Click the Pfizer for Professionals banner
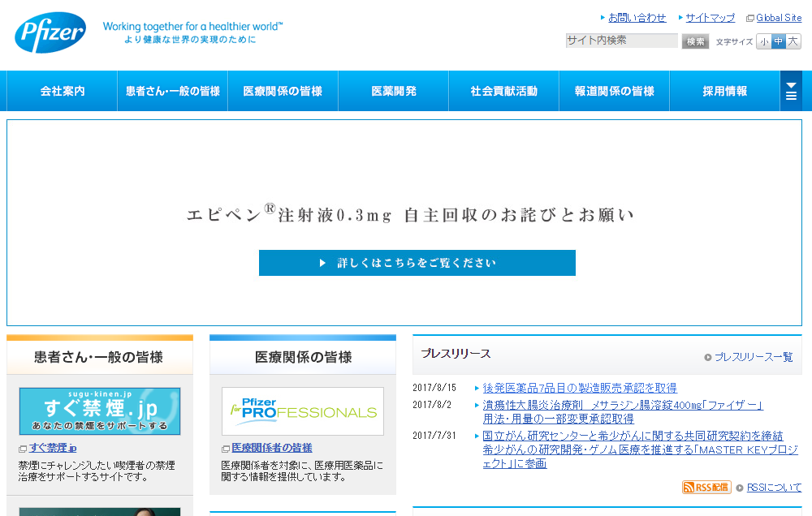 pos(303,411)
